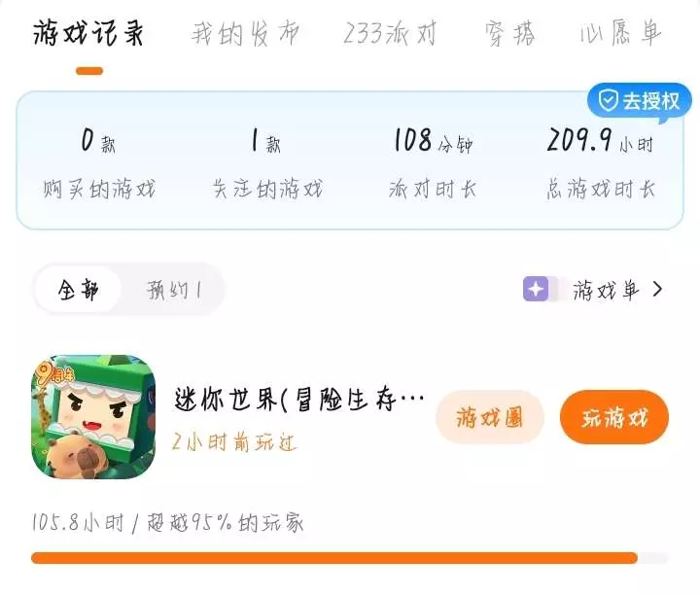View 1款 关注的游戏 stat
This screenshot has width=700, height=595.
coord(266,163)
